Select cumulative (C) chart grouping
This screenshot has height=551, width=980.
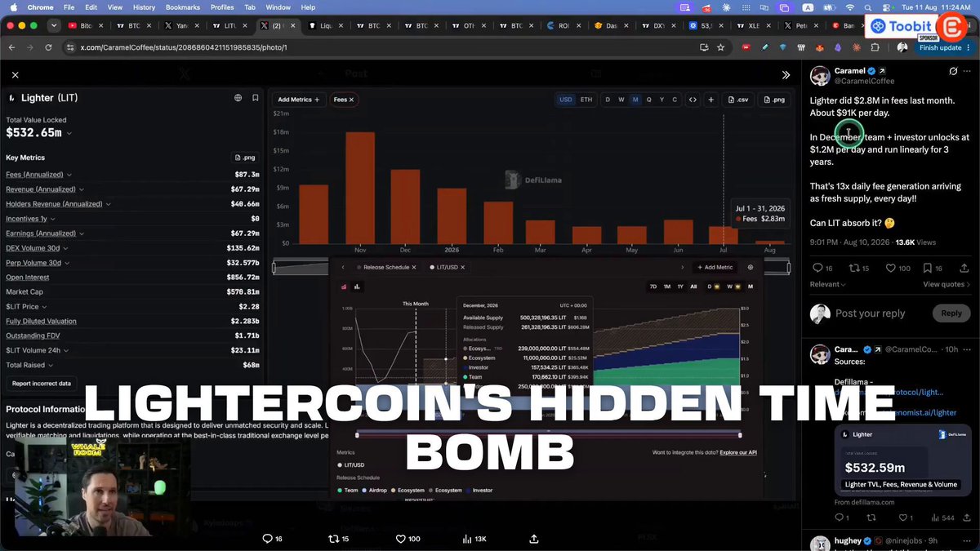(675, 100)
